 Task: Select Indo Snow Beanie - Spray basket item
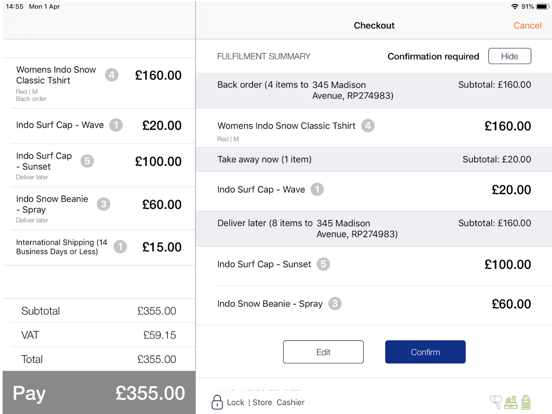pos(99,208)
